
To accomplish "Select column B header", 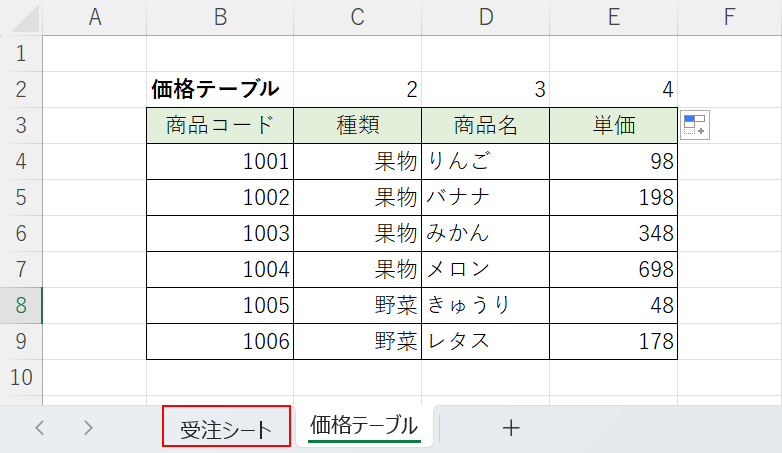I will point(219,16).
